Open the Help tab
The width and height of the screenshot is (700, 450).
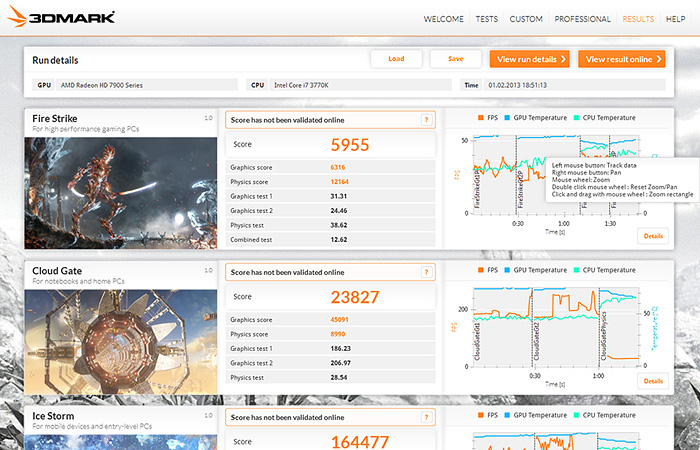[x=675, y=19]
